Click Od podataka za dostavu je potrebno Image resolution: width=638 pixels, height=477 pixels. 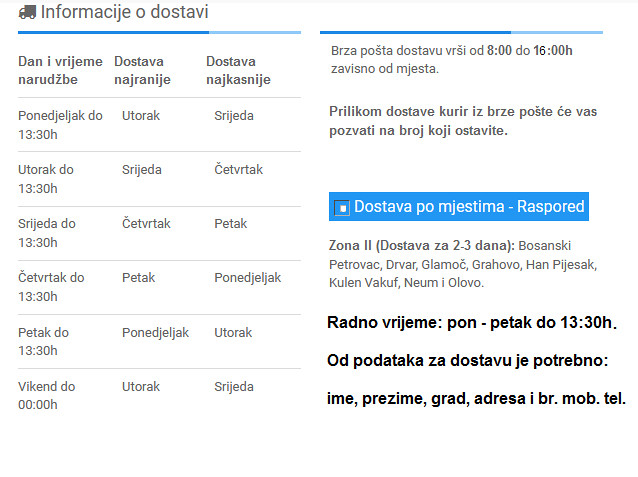pos(468,361)
